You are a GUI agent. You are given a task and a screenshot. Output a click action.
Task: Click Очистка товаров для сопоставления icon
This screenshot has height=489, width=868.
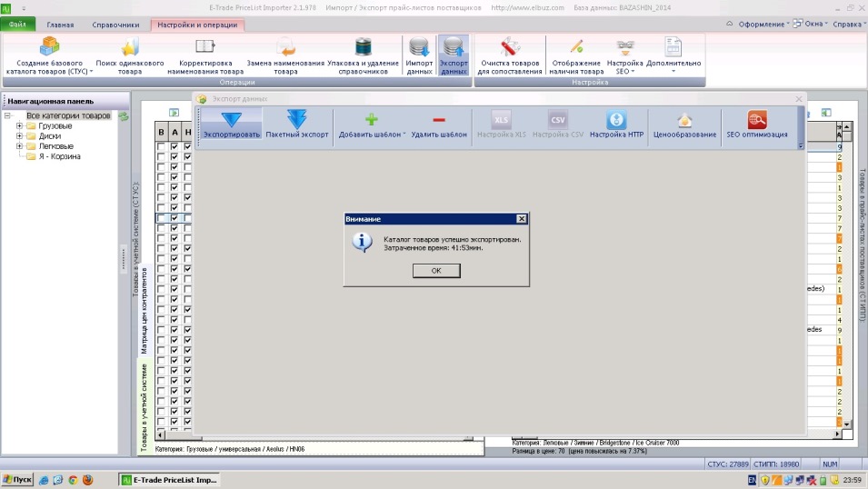click(x=510, y=46)
